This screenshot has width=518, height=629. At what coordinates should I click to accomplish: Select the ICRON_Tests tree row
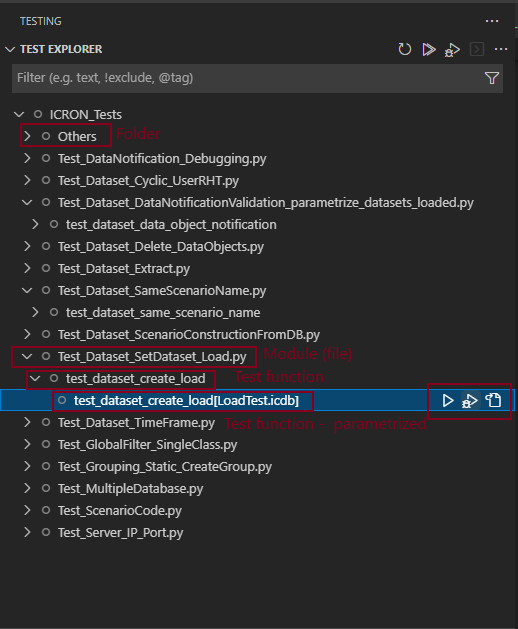coord(257,114)
